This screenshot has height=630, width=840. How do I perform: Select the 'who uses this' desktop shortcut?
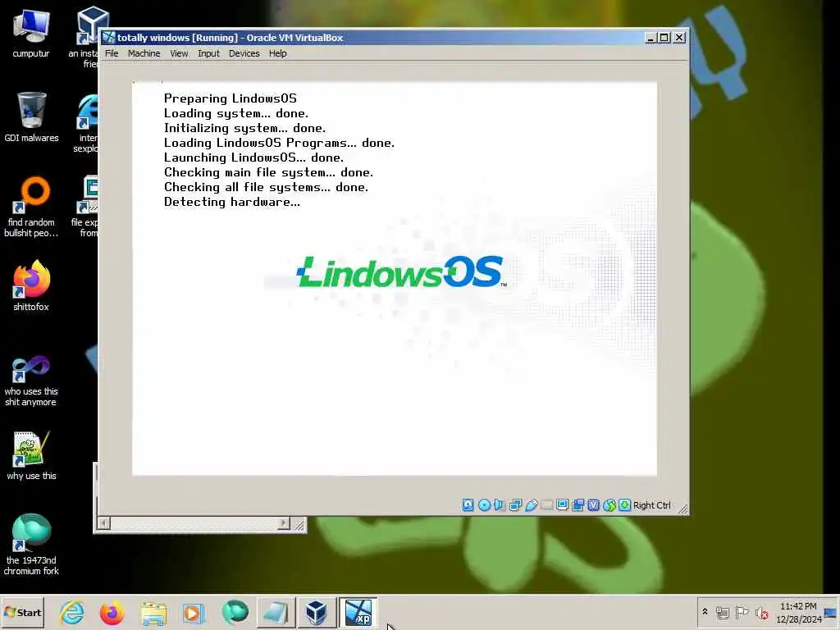31,381
